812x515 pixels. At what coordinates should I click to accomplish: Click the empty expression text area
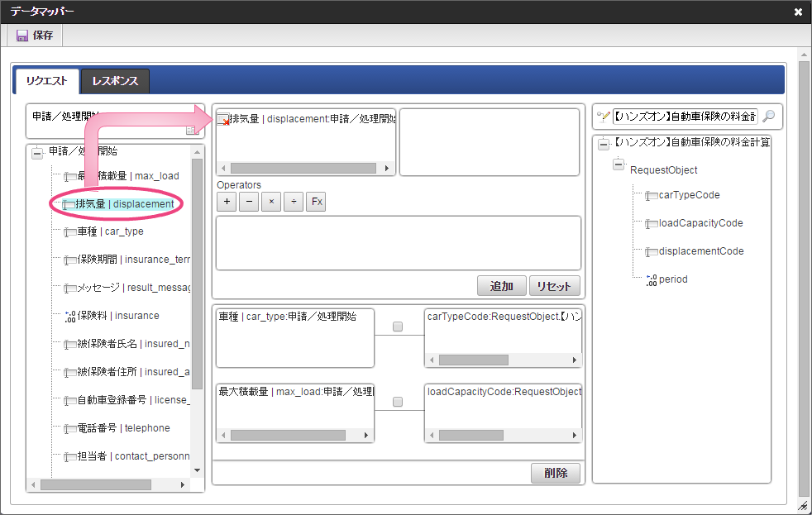point(399,243)
